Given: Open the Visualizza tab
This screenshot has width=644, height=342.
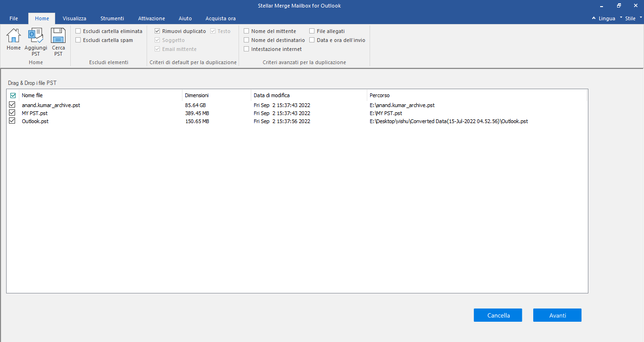Looking at the screenshot, I should coord(74,18).
